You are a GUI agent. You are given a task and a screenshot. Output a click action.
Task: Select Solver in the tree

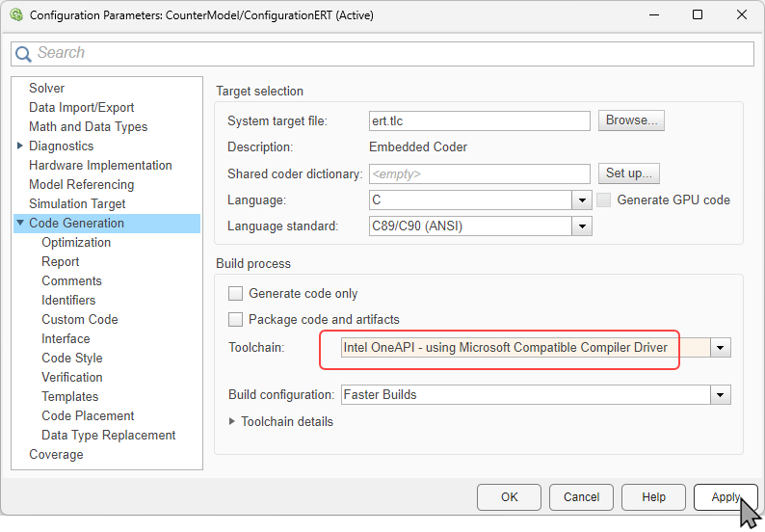point(47,88)
